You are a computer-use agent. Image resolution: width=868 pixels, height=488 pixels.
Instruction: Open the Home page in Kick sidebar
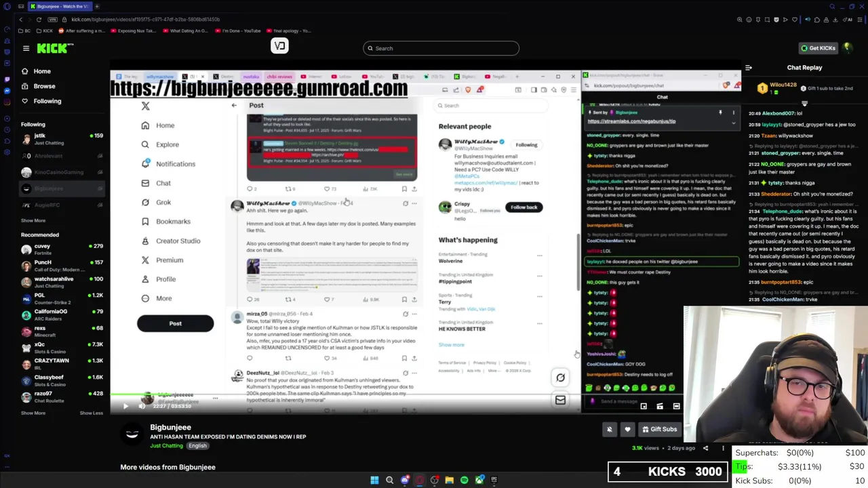coord(42,71)
